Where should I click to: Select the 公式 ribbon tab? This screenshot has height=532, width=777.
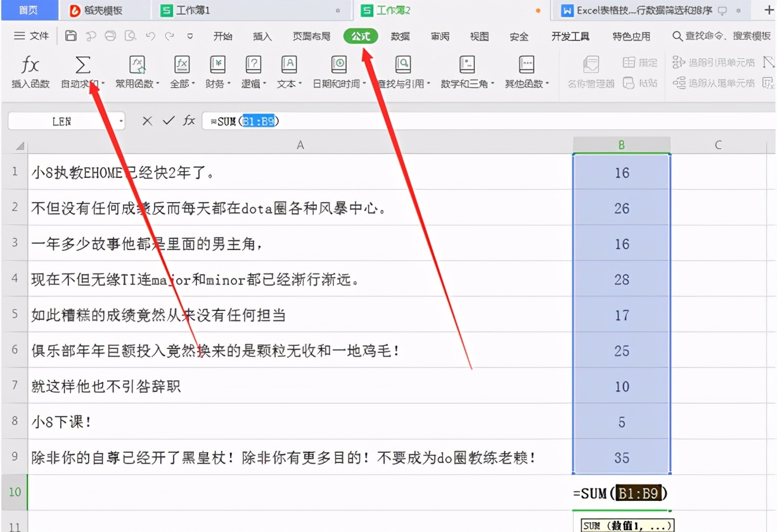[x=361, y=36]
